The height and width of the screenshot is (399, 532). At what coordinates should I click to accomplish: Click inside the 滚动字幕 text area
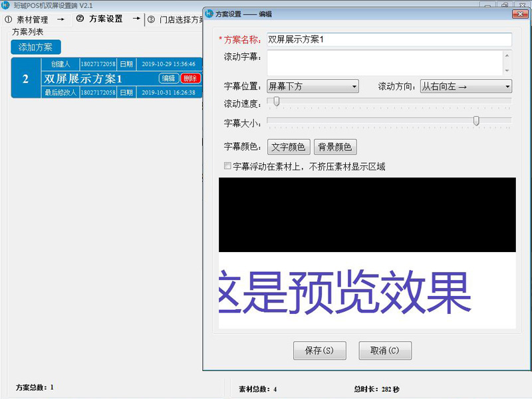(385, 63)
